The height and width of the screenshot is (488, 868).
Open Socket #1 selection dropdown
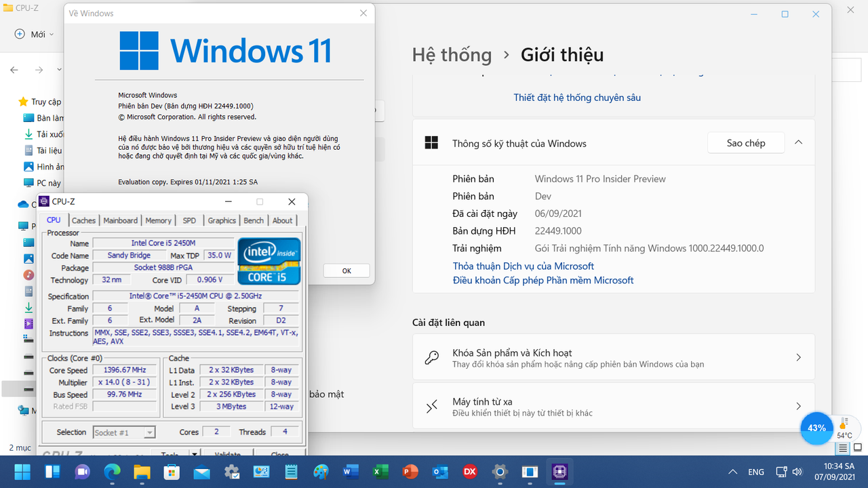click(x=124, y=432)
